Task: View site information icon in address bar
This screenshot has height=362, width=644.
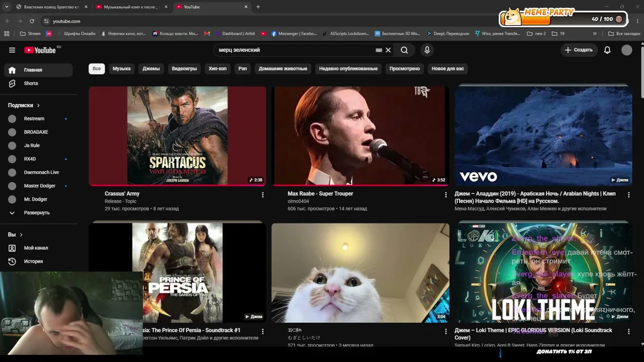Action: 46,21
